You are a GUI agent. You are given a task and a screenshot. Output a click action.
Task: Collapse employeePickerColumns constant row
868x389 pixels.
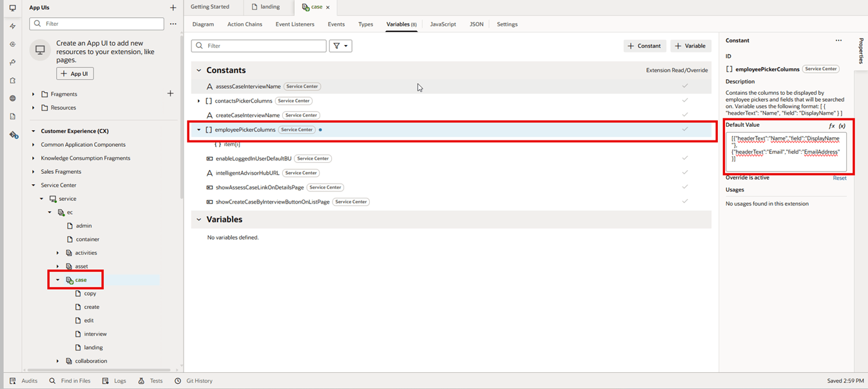tap(198, 130)
